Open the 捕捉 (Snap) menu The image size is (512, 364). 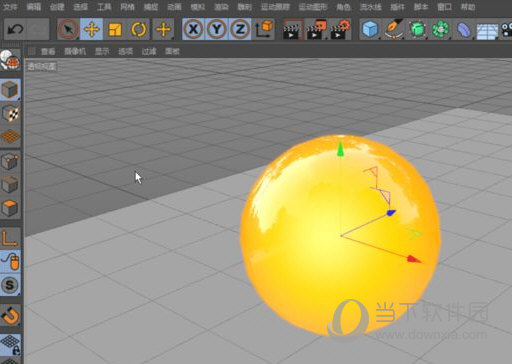pos(151,7)
